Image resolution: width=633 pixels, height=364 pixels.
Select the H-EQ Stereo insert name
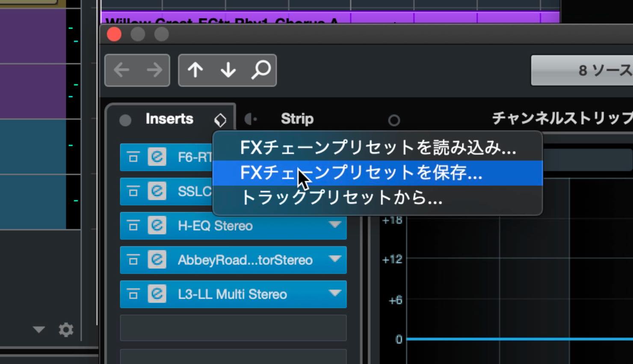point(215,226)
